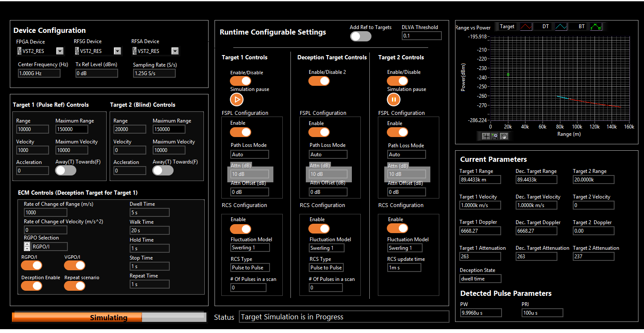Toggle the Repeat scenario switch
The width and height of the screenshot is (644, 333).
[x=75, y=286]
